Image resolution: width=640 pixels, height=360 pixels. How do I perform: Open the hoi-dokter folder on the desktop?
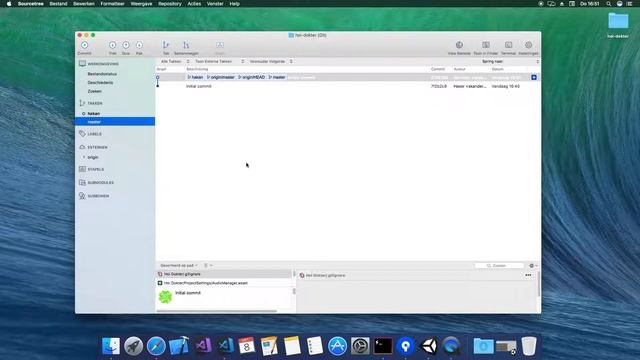click(x=618, y=25)
